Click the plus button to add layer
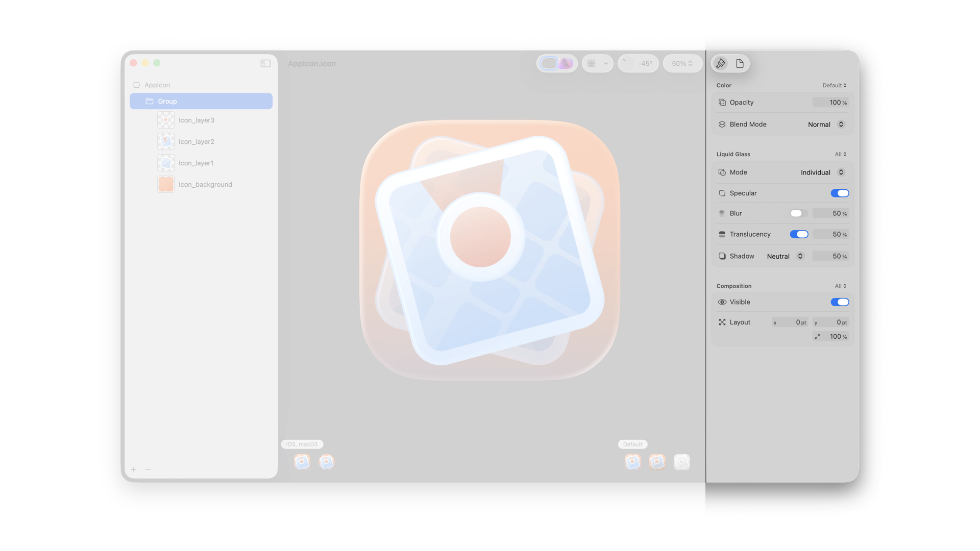Screen dimensions: 980x551 coord(134,469)
